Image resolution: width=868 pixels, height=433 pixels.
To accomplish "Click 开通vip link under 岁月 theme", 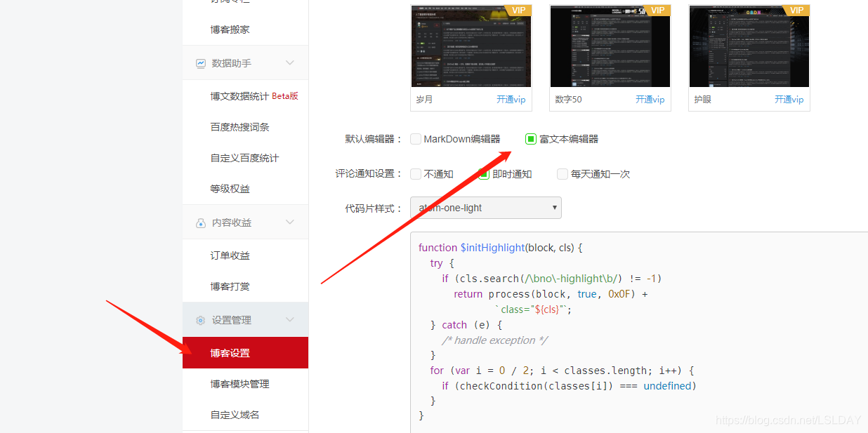I will tap(511, 100).
